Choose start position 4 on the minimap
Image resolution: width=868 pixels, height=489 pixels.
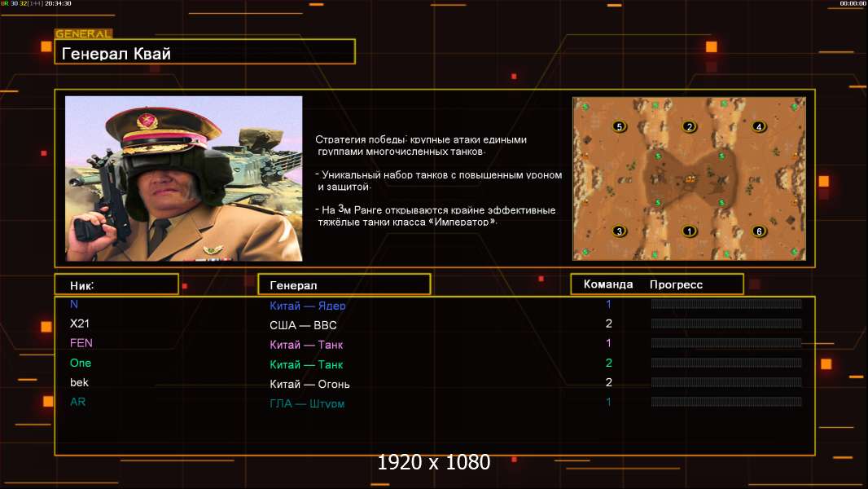[x=759, y=127]
